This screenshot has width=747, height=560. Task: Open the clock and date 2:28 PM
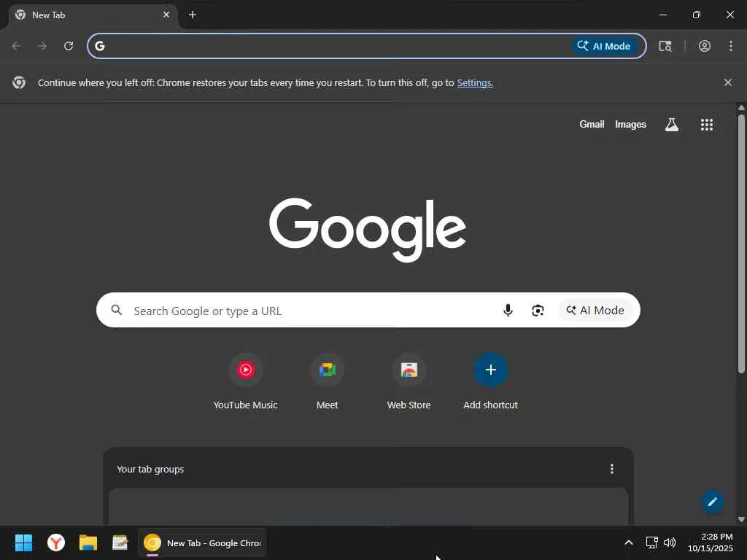710,542
